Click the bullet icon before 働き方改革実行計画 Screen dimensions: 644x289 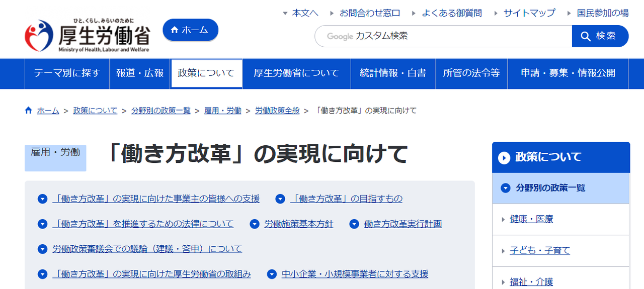[354, 224]
